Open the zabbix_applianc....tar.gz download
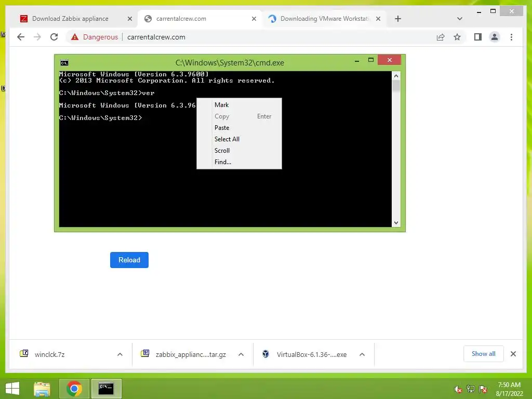The height and width of the screenshot is (399, 532). (x=191, y=354)
